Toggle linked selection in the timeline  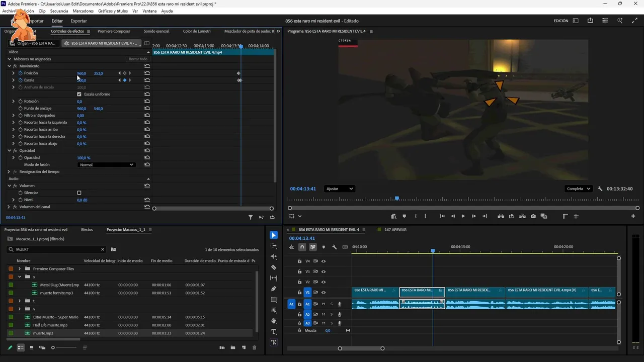[x=313, y=247]
